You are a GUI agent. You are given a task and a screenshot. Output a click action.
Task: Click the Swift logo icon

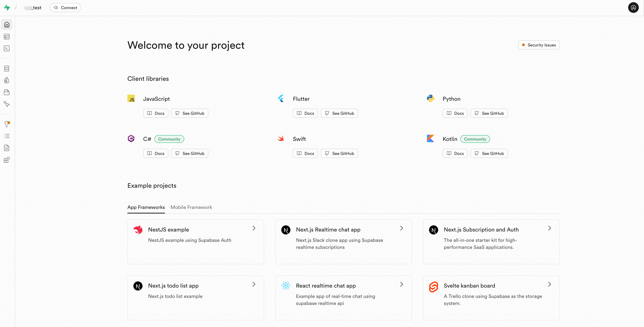tap(281, 139)
